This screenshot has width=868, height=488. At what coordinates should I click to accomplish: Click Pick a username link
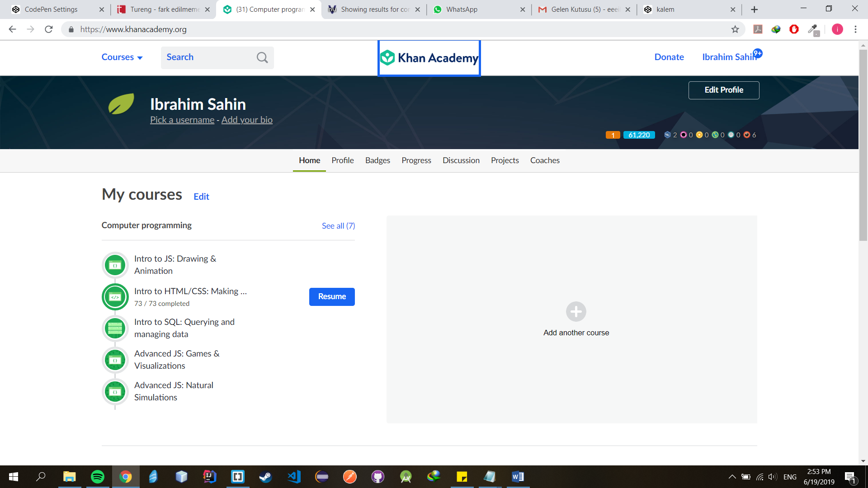pyautogui.click(x=182, y=120)
